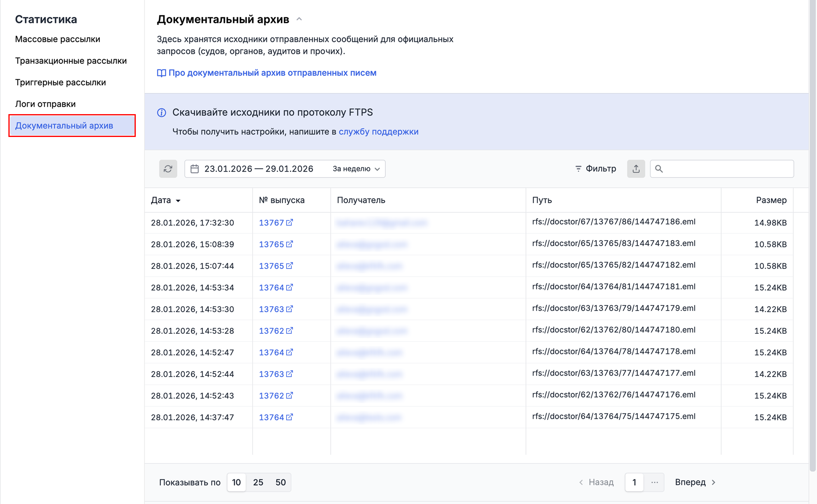Show 10 rows per page
This screenshot has height=504, width=817.
click(x=236, y=482)
